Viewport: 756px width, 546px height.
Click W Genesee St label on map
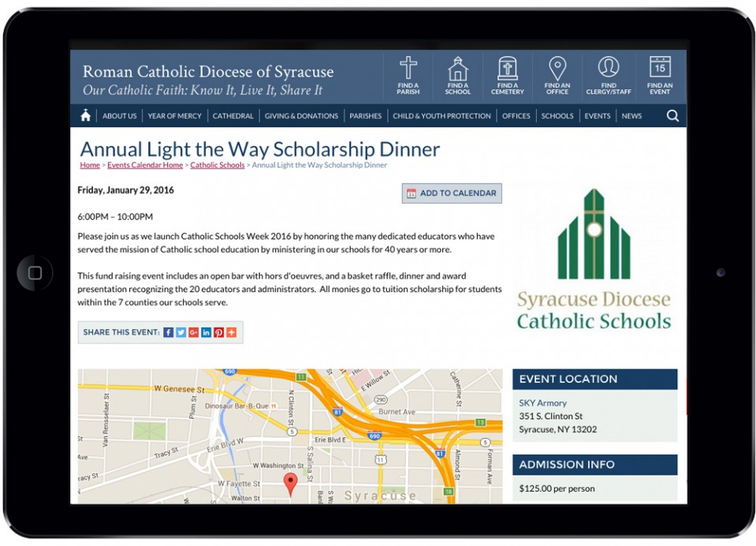click(180, 389)
